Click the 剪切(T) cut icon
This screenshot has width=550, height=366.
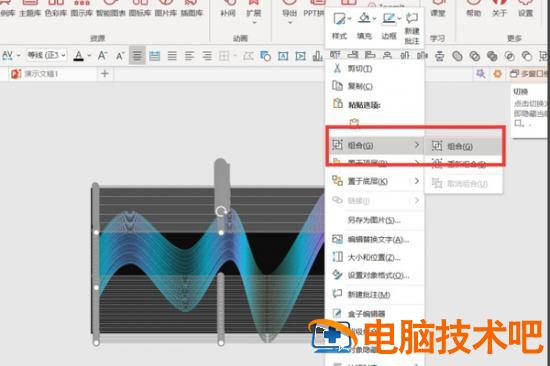(x=337, y=68)
